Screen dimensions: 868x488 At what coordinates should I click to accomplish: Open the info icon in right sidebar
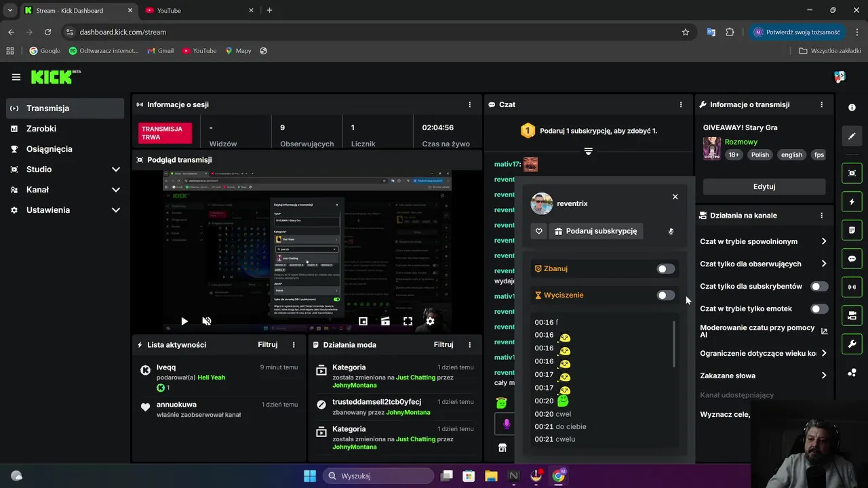(x=852, y=108)
